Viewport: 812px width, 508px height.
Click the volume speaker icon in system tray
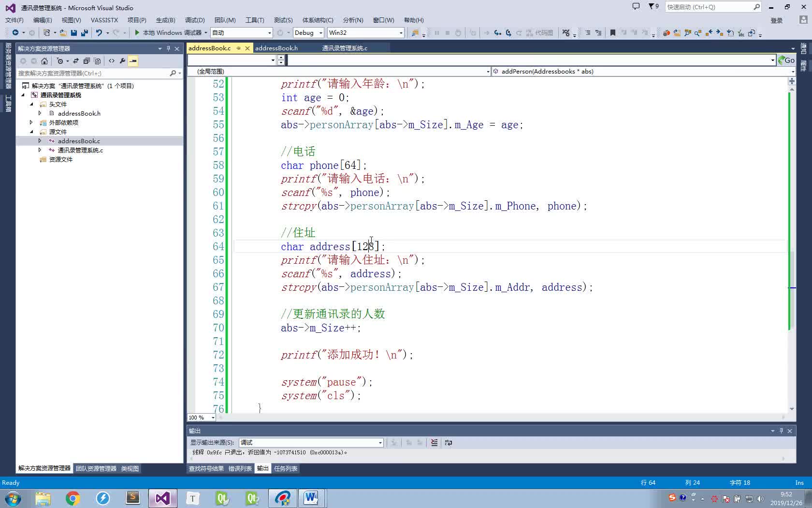760,498
